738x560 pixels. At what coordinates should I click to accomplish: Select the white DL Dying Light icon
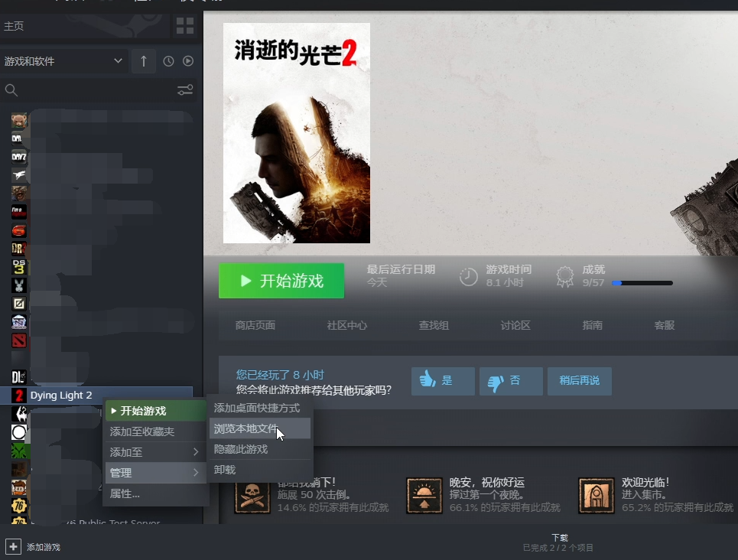point(19,377)
